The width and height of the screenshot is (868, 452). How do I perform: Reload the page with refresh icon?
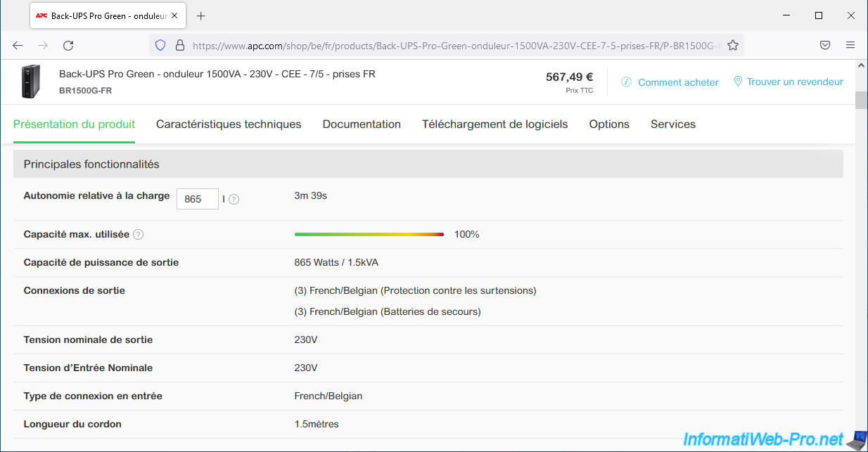[68, 45]
